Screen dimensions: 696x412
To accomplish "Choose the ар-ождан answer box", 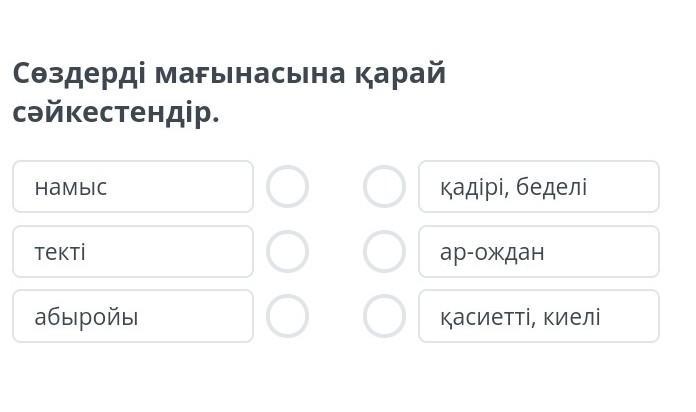I will 538,252.
